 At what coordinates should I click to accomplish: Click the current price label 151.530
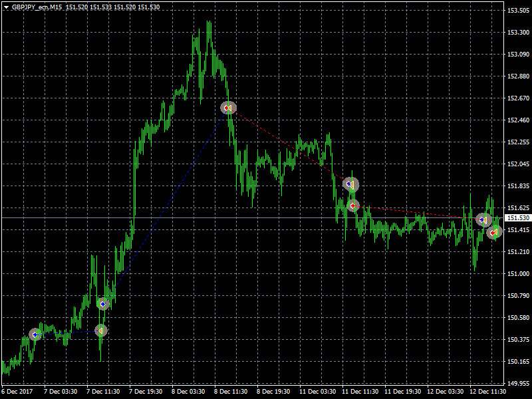click(x=518, y=218)
